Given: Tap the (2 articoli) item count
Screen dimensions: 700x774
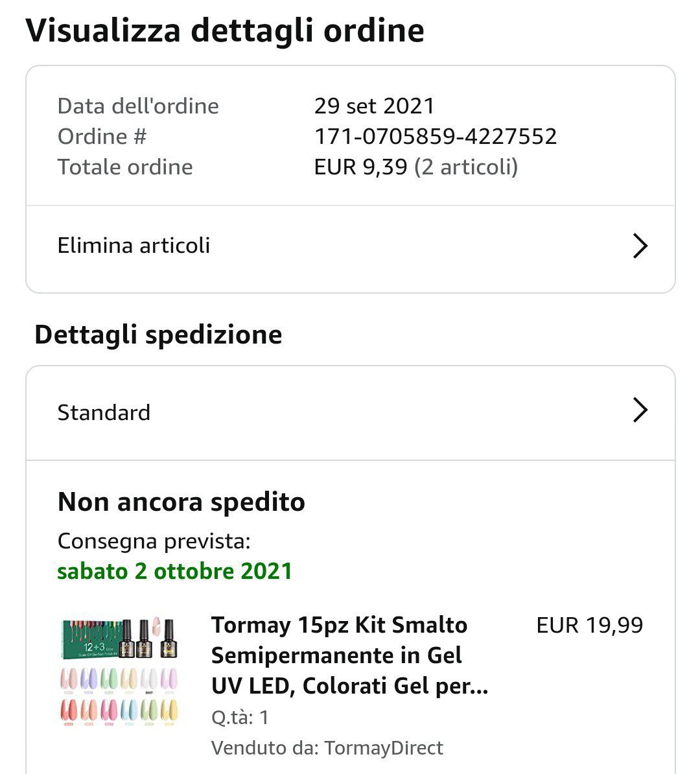Looking at the screenshot, I should coord(466,167).
